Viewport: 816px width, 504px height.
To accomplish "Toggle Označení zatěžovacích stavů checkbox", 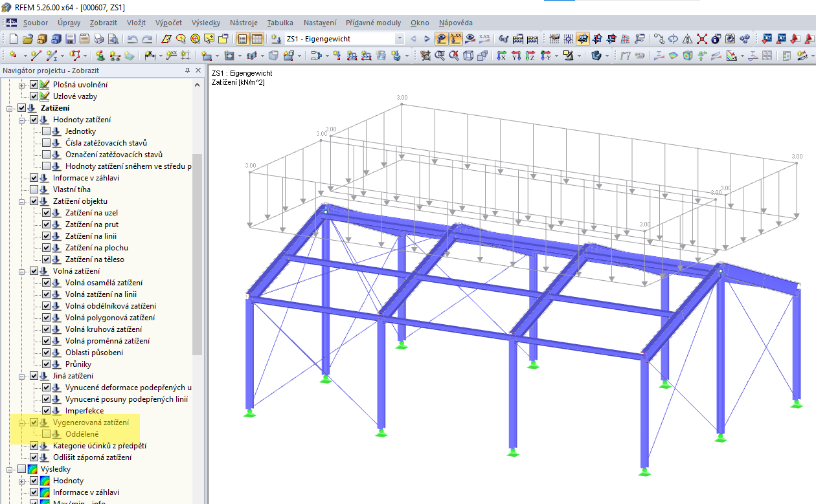I will [46, 155].
